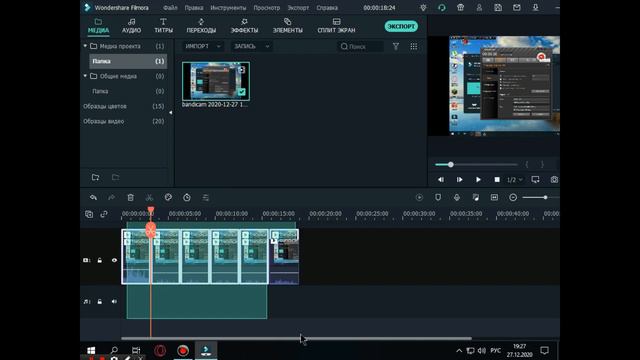Screen dimensions: 640x360
Task: Open the Bandicam recorder from taskbar
Action: pos(183,350)
